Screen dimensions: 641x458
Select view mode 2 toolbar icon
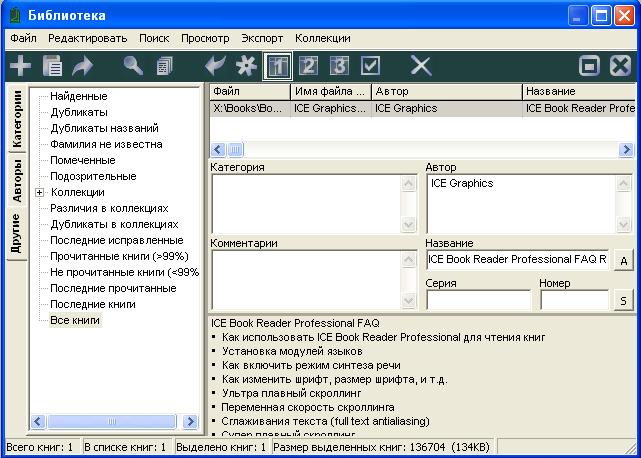pyautogui.click(x=309, y=66)
